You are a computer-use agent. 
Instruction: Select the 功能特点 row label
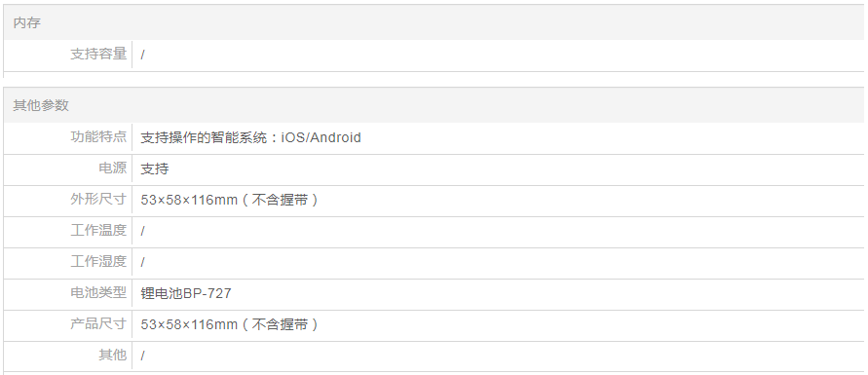[98, 136]
